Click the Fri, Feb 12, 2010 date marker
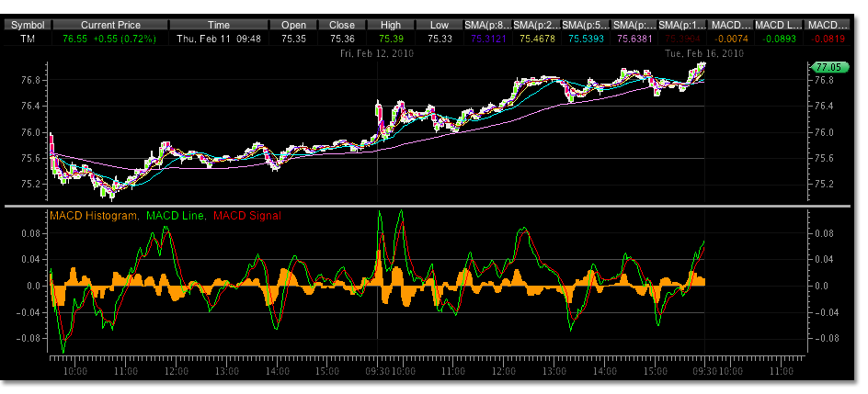This screenshot has height=394, width=868. 377,55
